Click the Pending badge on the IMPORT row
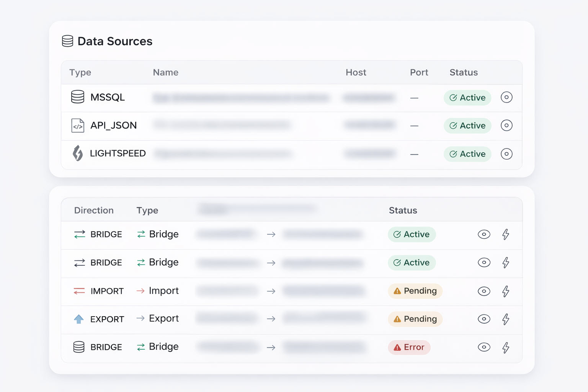588x392 pixels. (x=415, y=291)
